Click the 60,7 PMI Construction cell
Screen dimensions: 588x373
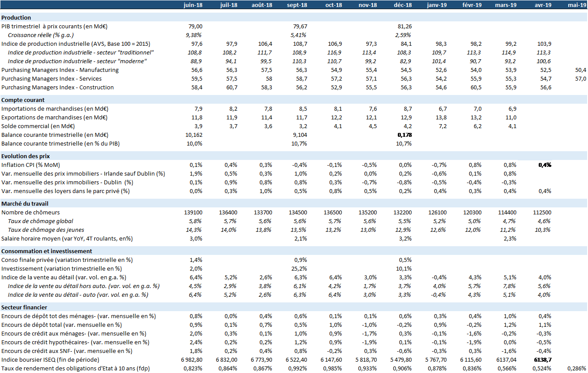click(x=232, y=88)
